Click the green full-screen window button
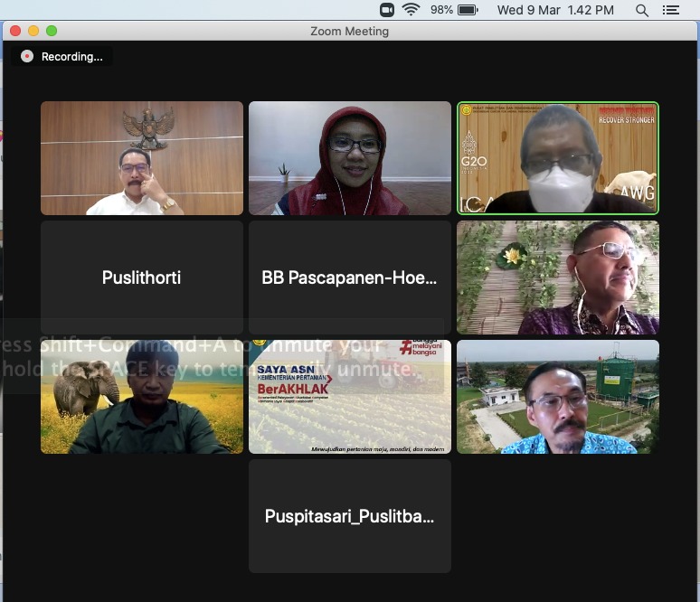Viewport: 700px width, 602px height. click(x=52, y=31)
